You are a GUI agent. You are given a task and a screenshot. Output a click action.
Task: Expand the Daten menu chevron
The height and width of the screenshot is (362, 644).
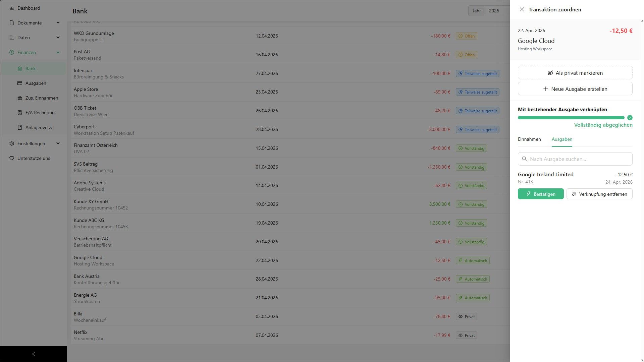58,38
